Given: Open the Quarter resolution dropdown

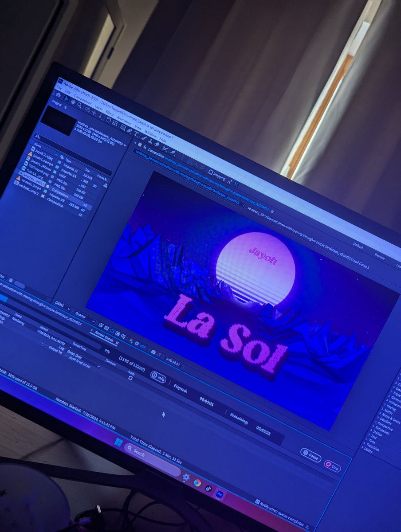Looking at the screenshot, I should [86, 318].
